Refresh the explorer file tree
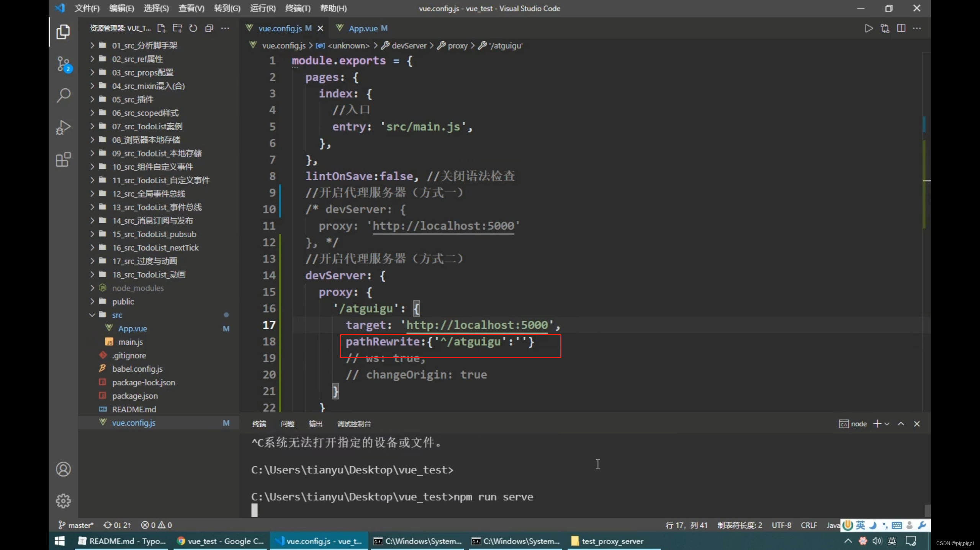The image size is (980, 550). [193, 28]
